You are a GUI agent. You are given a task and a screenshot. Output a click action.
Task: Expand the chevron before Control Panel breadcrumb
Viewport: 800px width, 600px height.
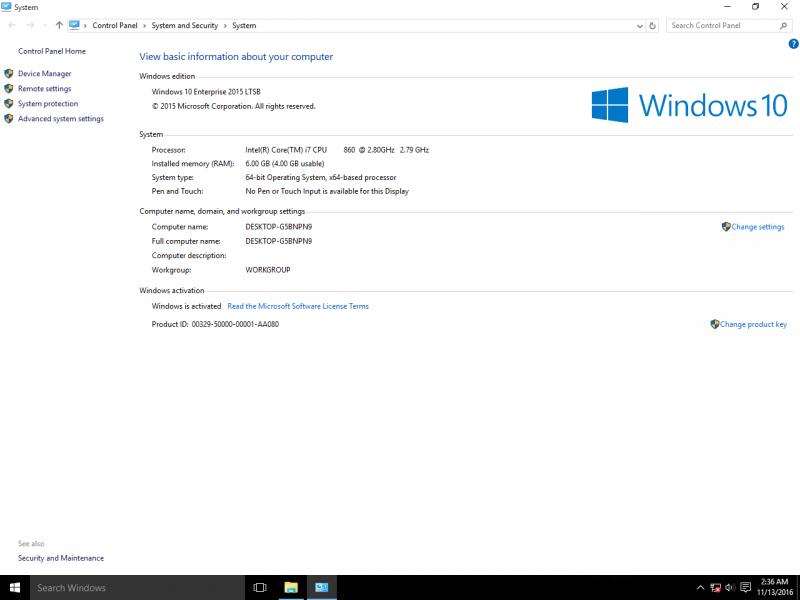[x=85, y=26]
